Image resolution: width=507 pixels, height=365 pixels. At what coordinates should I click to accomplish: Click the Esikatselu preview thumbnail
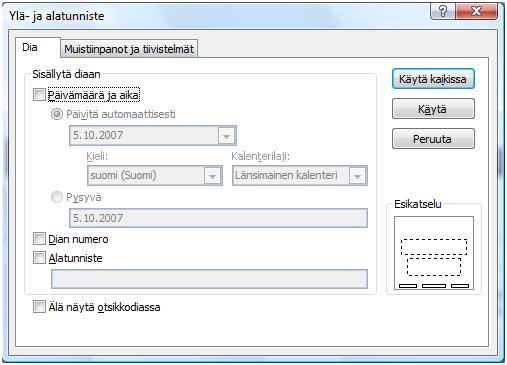coord(434,253)
